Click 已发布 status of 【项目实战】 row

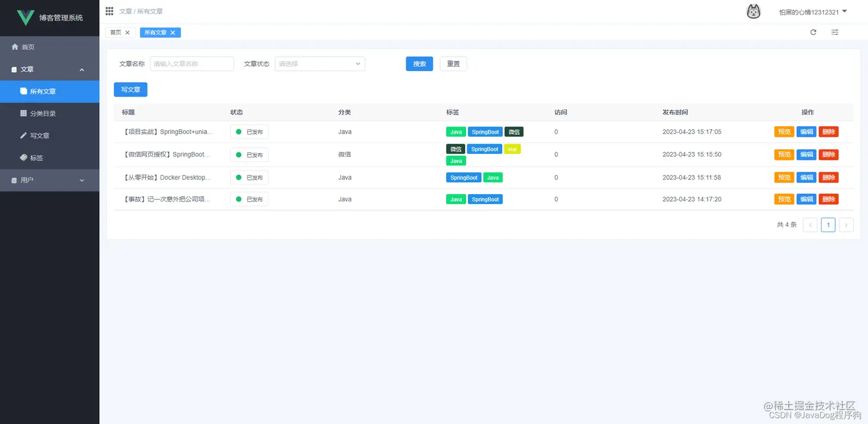(249, 132)
